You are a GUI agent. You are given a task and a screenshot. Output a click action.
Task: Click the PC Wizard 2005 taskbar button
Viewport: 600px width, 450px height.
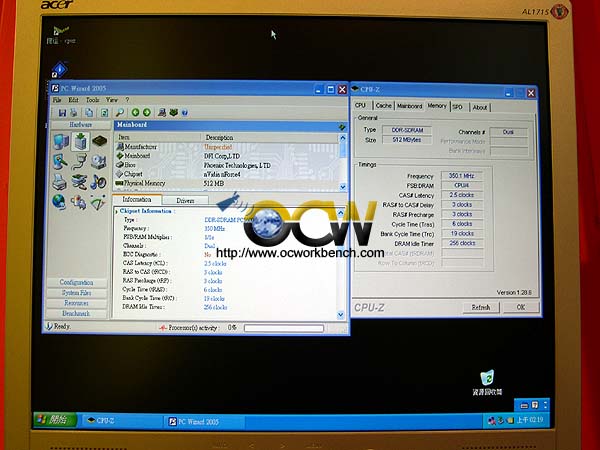tap(205, 421)
